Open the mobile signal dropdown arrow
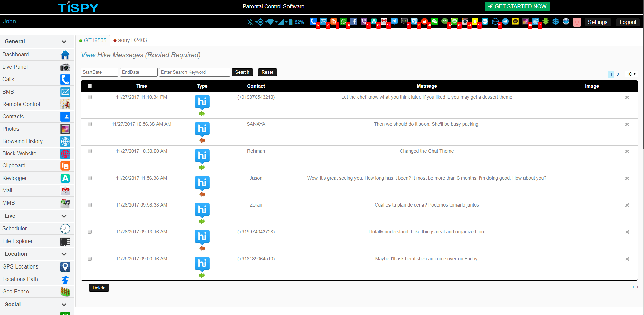Viewport: 644px width, 315px height. [286, 22]
